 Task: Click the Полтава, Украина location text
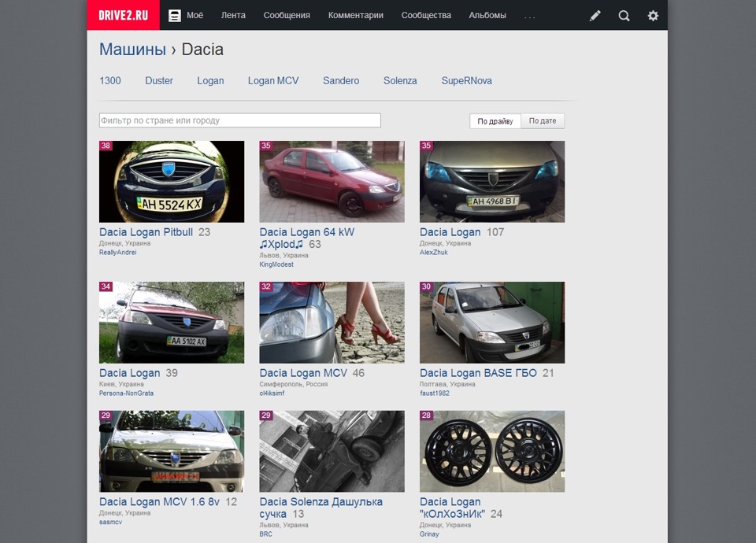point(447,384)
